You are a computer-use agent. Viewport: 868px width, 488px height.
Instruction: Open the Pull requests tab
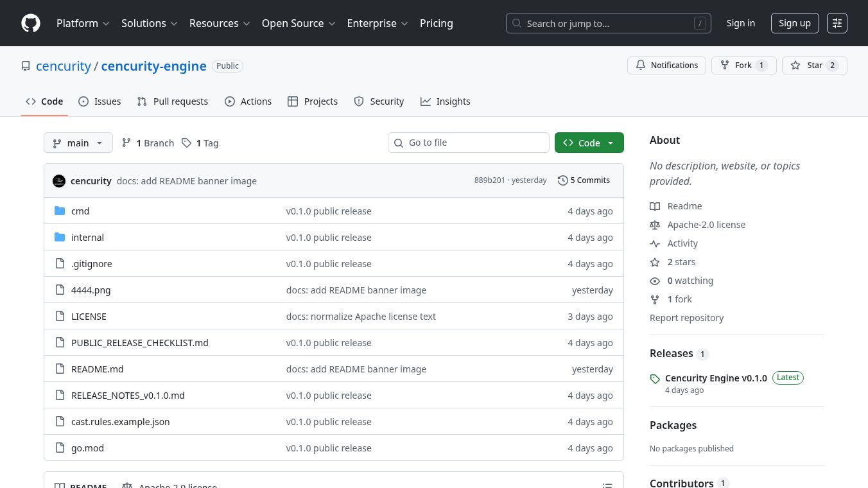tap(173, 101)
